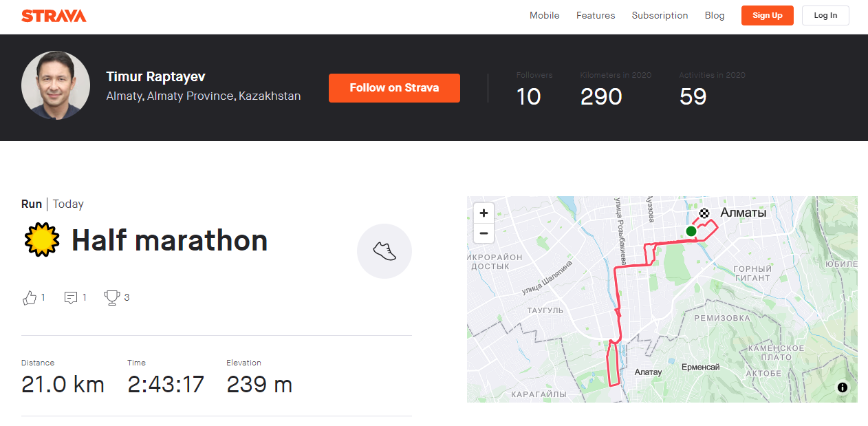Viewport: 868px width, 426px height.
Task: Open the Mobile menu item
Action: click(x=544, y=16)
